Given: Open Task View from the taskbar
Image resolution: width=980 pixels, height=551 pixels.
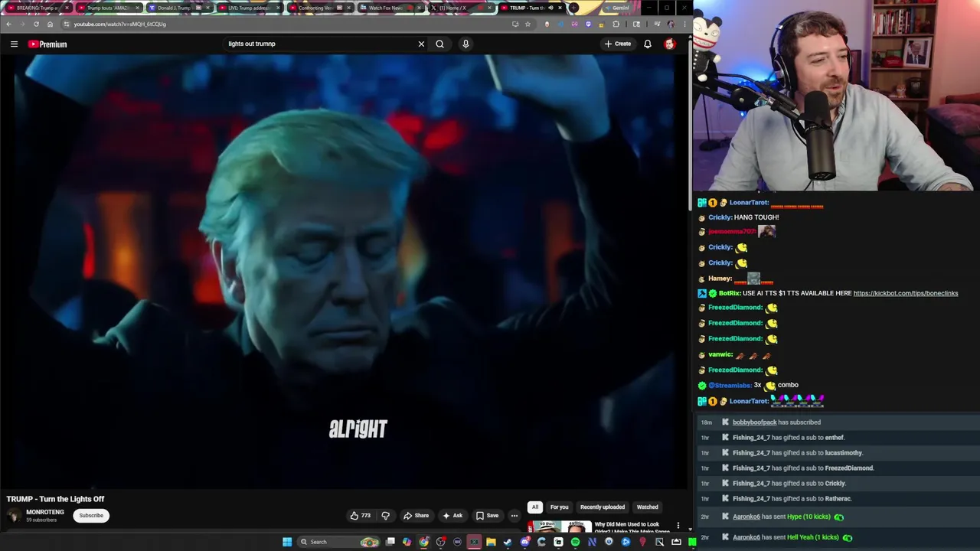Looking at the screenshot, I should click(390, 542).
